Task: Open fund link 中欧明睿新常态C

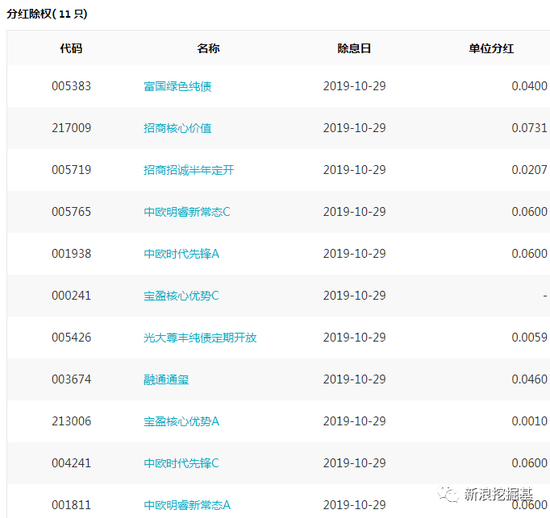Action: coord(187,212)
